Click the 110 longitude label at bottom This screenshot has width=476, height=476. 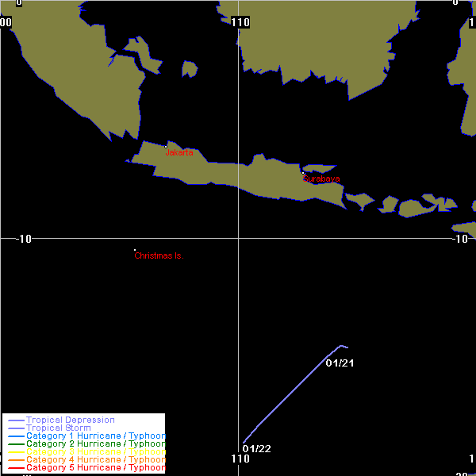(240, 459)
